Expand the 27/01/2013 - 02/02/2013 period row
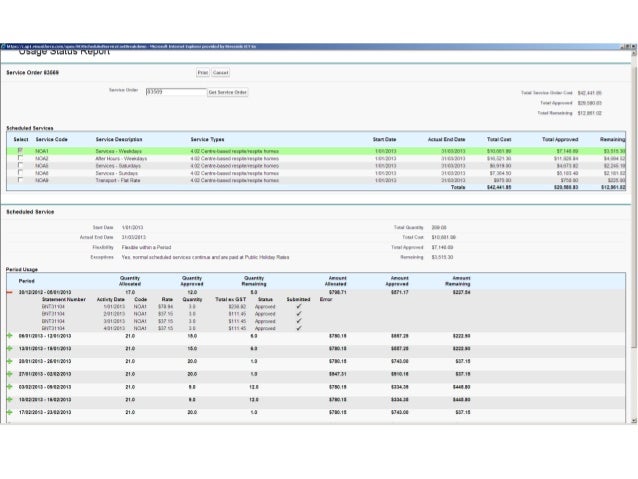 (x=9, y=373)
